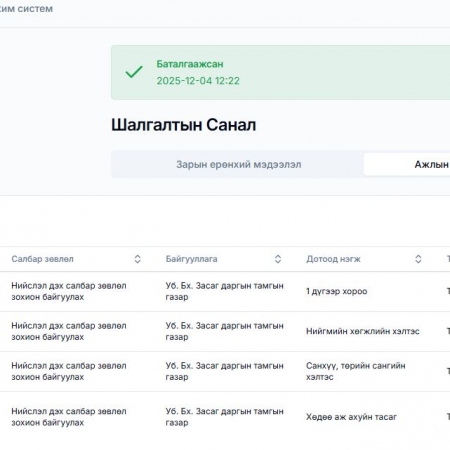Click last row Уб. Бх. Засаг даргын cell
The image size is (450, 450).
[x=224, y=417]
